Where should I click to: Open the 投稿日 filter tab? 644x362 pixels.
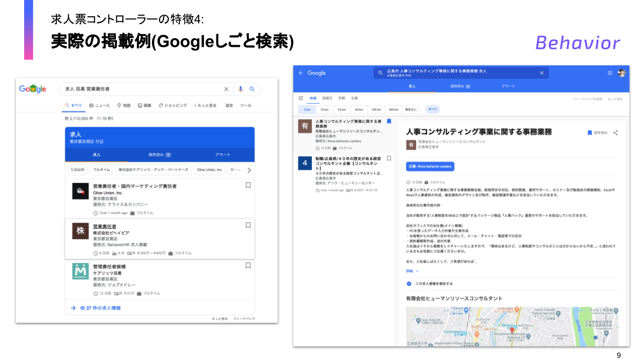(327, 98)
